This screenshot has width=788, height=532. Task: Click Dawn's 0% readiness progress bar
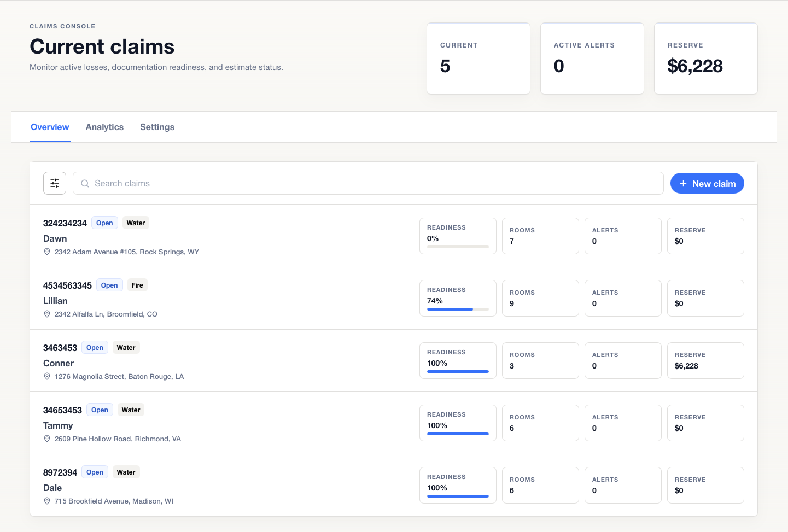click(458, 247)
